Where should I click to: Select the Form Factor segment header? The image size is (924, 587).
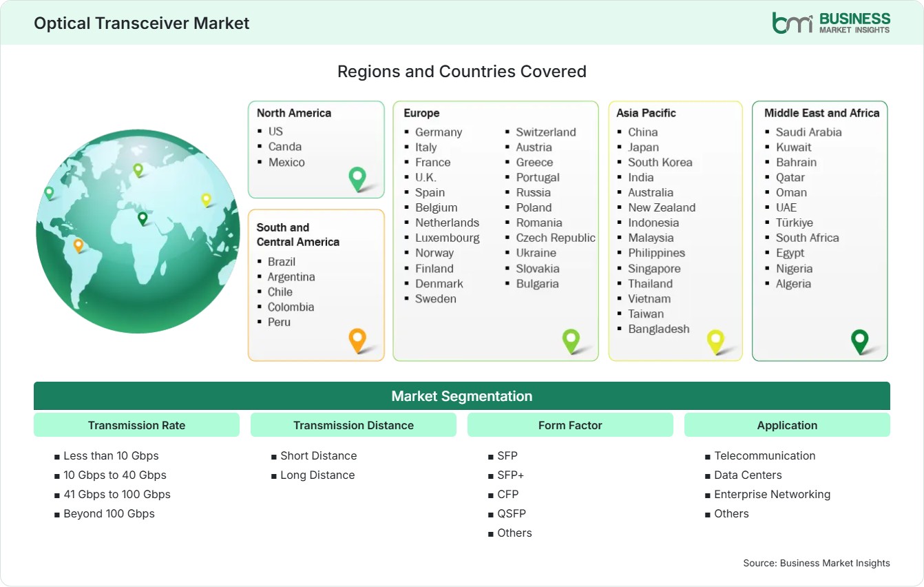(x=570, y=425)
